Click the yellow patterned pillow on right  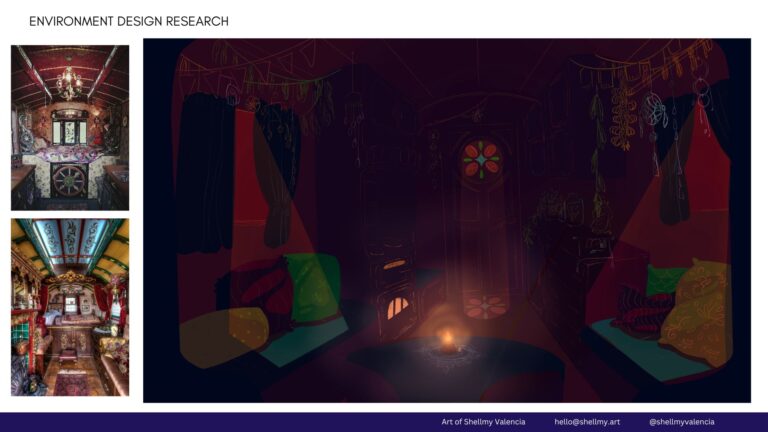pyautogui.click(x=696, y=313)
